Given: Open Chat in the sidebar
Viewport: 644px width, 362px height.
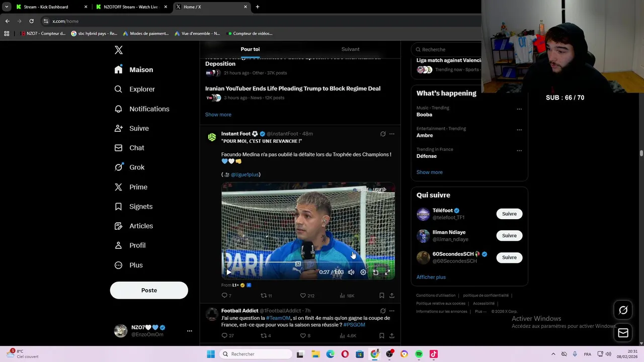Looking at the screenshot, I should click(x=129, y=148).
